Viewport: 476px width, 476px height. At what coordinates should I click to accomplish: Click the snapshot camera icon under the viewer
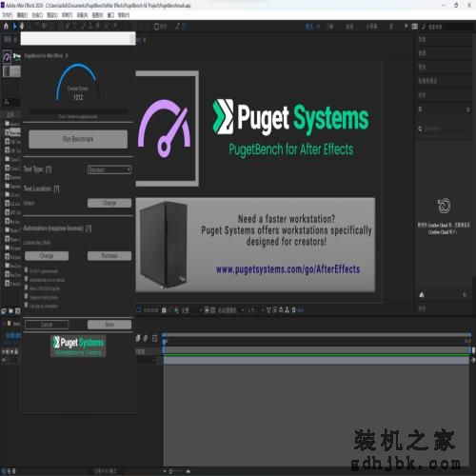click(164, 310)
